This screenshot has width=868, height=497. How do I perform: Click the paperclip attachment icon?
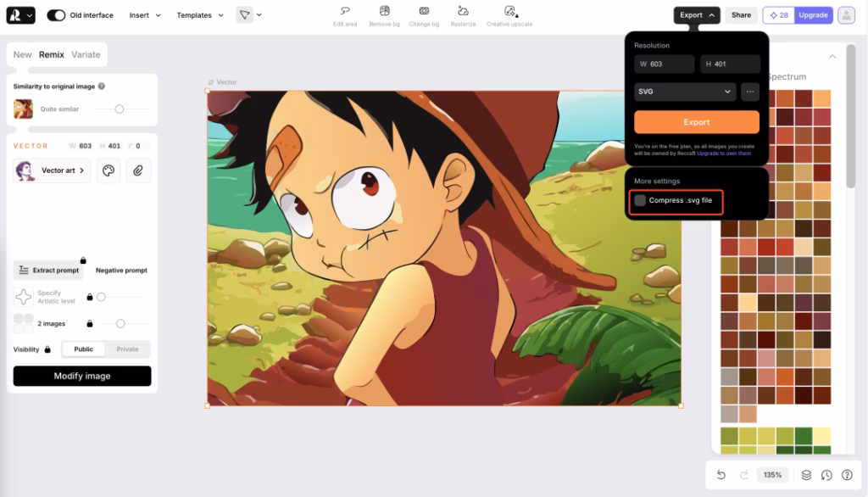[137, 170]
